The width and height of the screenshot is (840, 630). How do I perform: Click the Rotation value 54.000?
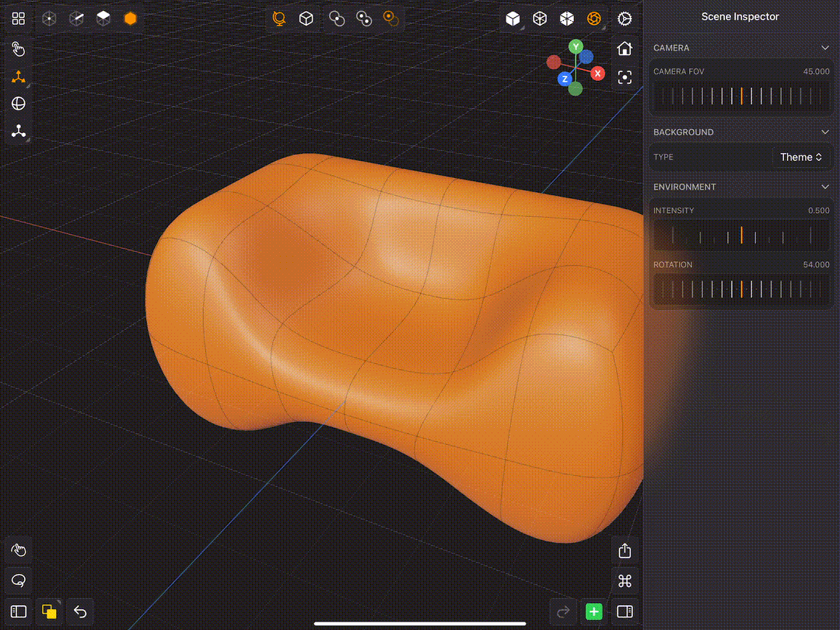pos(816,264)
